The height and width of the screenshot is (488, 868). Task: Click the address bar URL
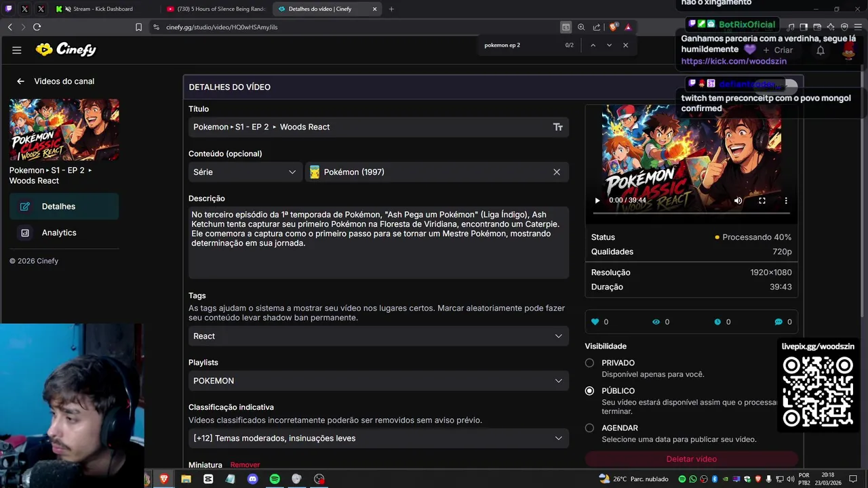(x=222, y=27)
